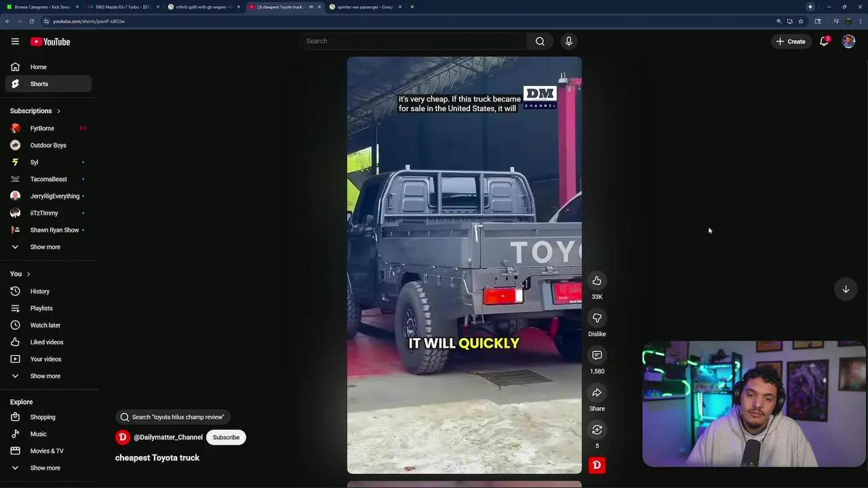Image resolution: width=868 pixels, height=488 pixels.
Task: Expand the You section chevron
Action: pyautogui.click(x=28, y=274)
